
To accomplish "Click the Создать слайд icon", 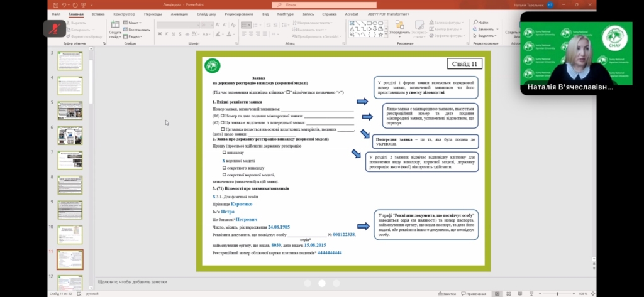I will (x=115, y=28).
